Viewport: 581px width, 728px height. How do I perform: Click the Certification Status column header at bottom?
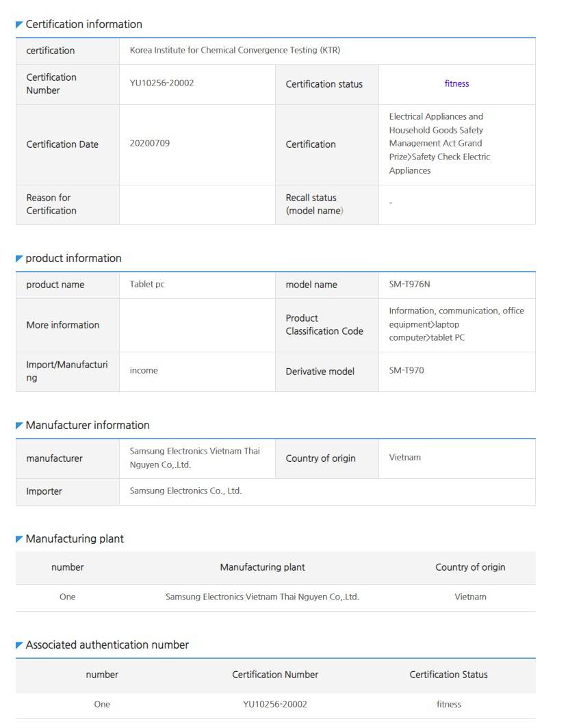click(x=448, y=675)
